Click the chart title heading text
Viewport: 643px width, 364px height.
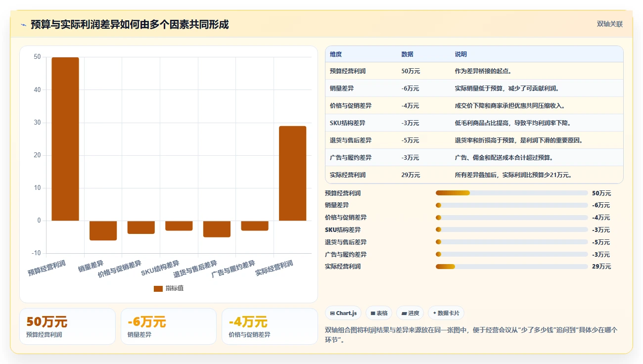coord(130,25)
